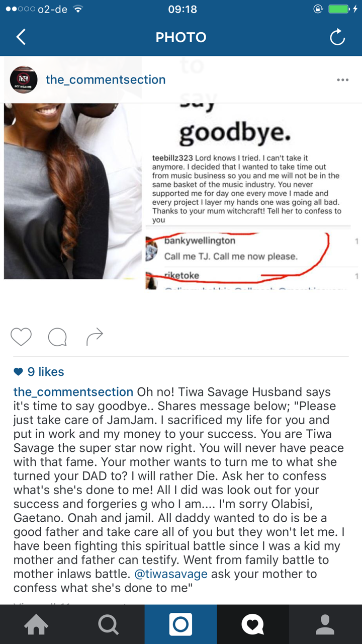Open the Camera tab
Viewport: 362px width, 644px height.
pyautogui.click(x=181, y=625)
